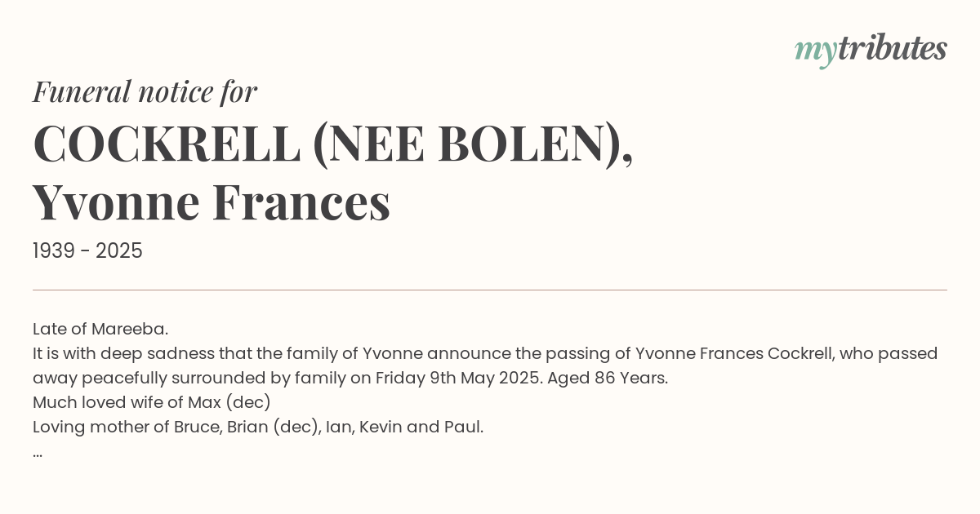Viewport: 980px width, 514px height.
Task: Click the words 'Loving mother of'
Action: point(100,427)
